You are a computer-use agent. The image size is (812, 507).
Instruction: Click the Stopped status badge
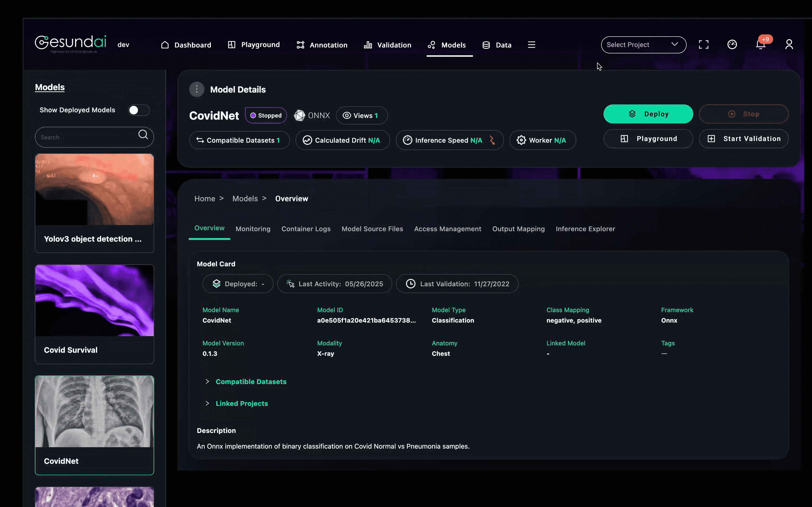(x=266, y=115)
